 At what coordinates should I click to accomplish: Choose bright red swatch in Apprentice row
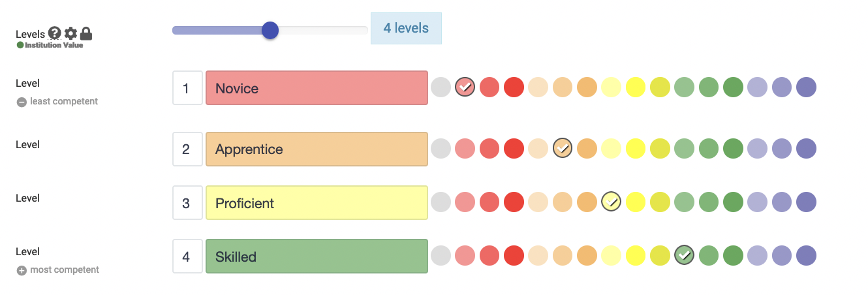(x=514, y=148)
